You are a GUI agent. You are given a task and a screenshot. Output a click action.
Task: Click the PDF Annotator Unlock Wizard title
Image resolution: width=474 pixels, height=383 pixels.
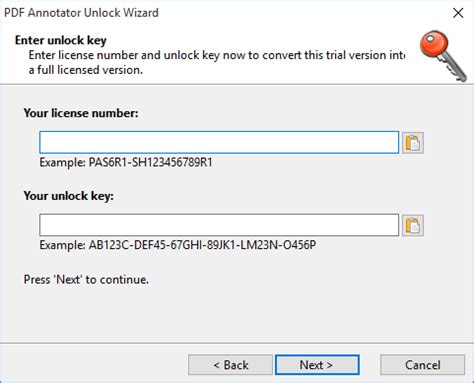(81, 13)
